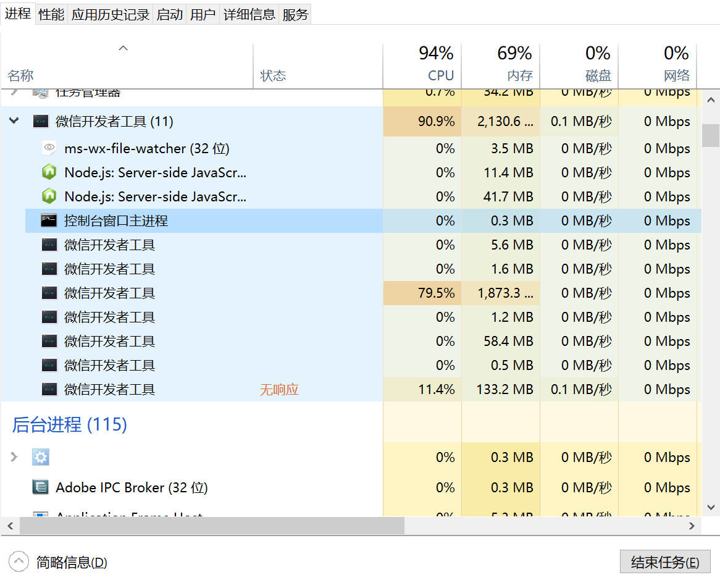
Task: Open the 应用历史记录 tab
Action: pyautogui.click(x=110, y=15)
